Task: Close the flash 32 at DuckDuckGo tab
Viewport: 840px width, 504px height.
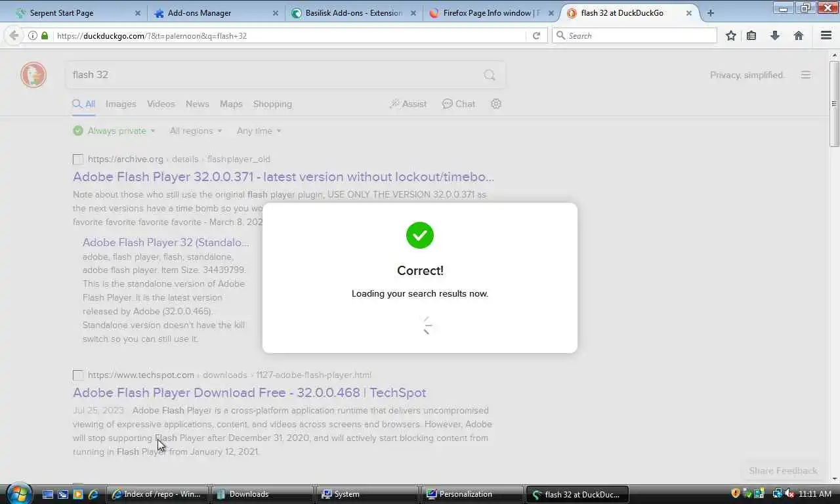Action: 689,13
